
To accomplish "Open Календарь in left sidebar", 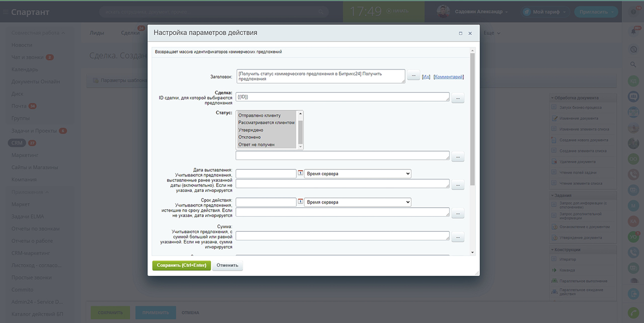I will tap(25, 70).
